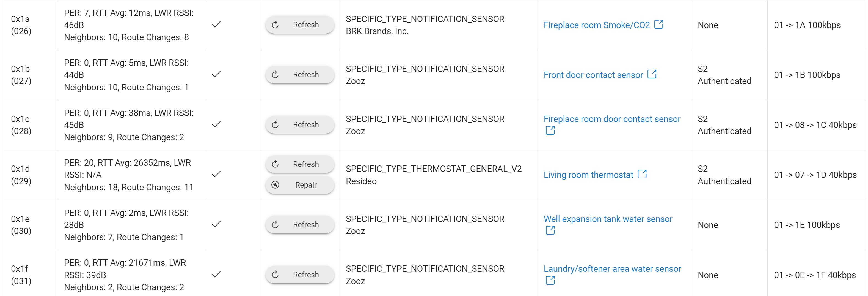Open external link icon for Front door contact sensor
This screenshot has width=868, height=296.
(652, 74)
